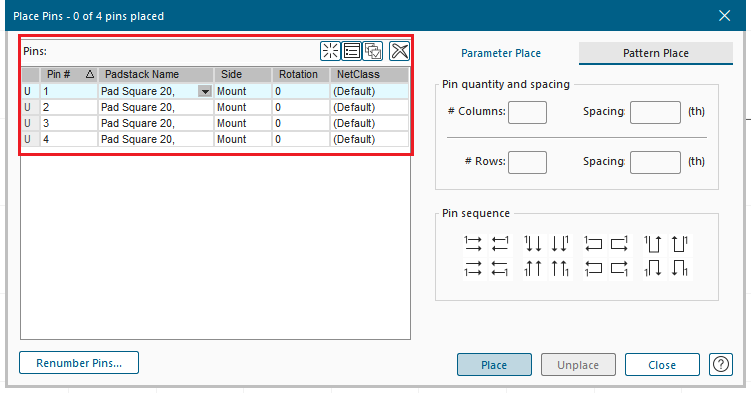
Task: Choose U-shaped sequence top-right going down then up
Action: point(679,244)
